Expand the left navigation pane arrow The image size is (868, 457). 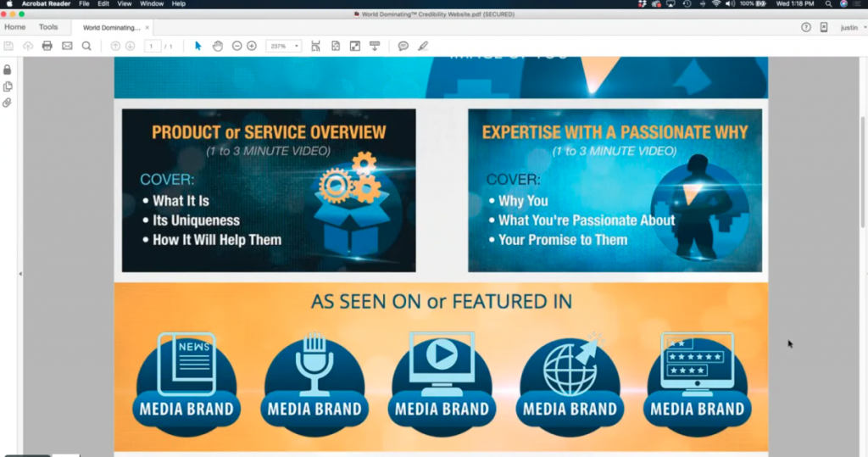19,274
